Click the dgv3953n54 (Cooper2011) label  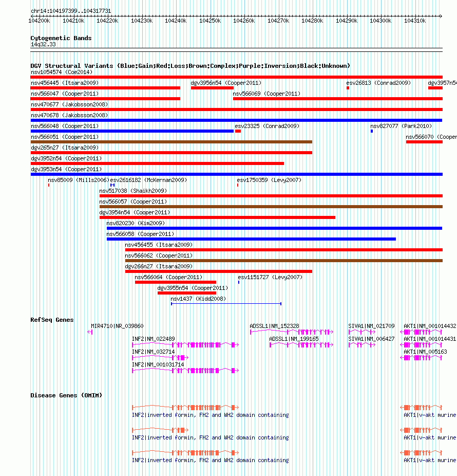(x=66, y=170)
